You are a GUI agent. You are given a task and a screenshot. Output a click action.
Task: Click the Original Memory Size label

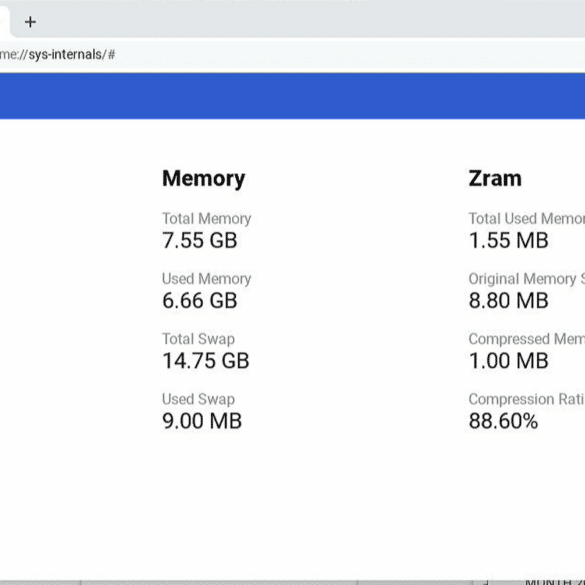tap(526, 279)
